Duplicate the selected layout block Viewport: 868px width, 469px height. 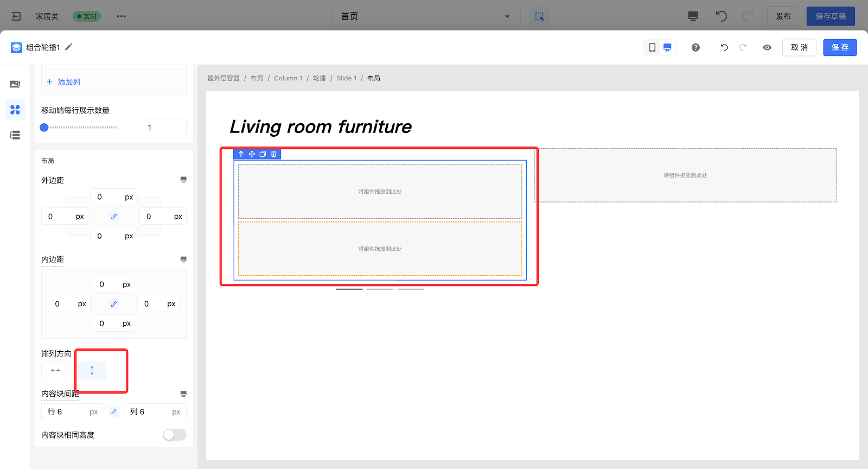[x=263, y=154]
